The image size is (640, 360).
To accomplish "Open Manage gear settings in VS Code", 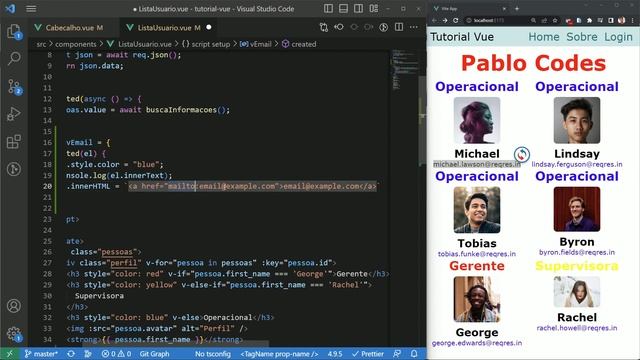I will pyautogui.click(x=14, y=333).
